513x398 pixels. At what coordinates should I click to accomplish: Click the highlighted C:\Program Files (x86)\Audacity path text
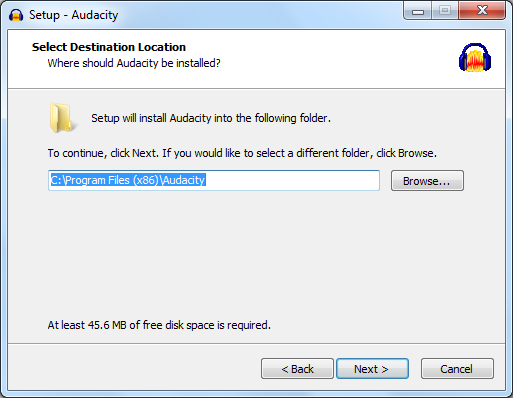tap(128, 180)
